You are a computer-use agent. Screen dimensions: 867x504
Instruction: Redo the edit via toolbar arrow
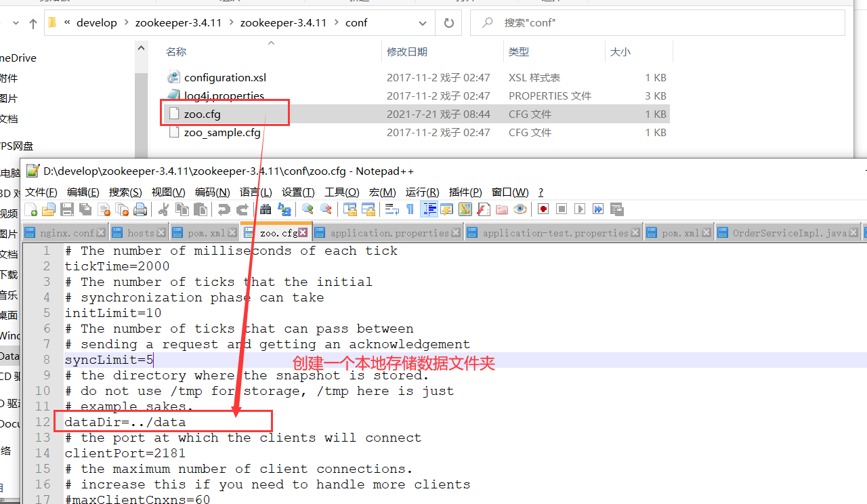coord(242,209)
